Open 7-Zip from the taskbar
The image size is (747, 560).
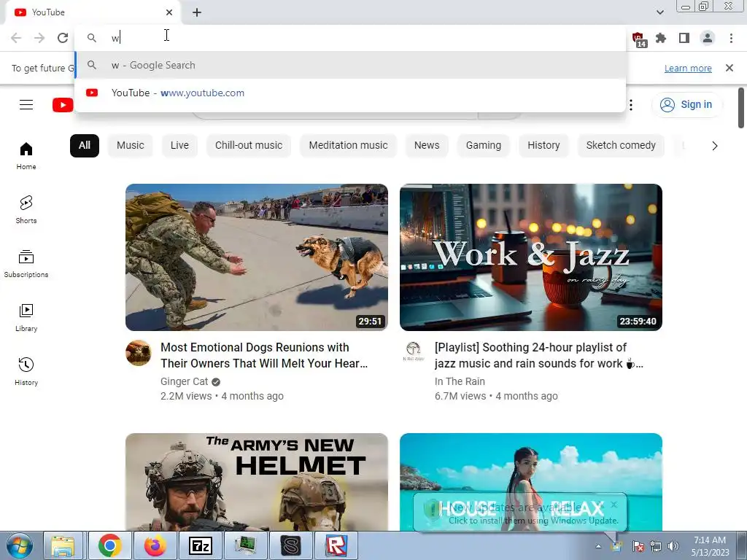pos(201,545)
